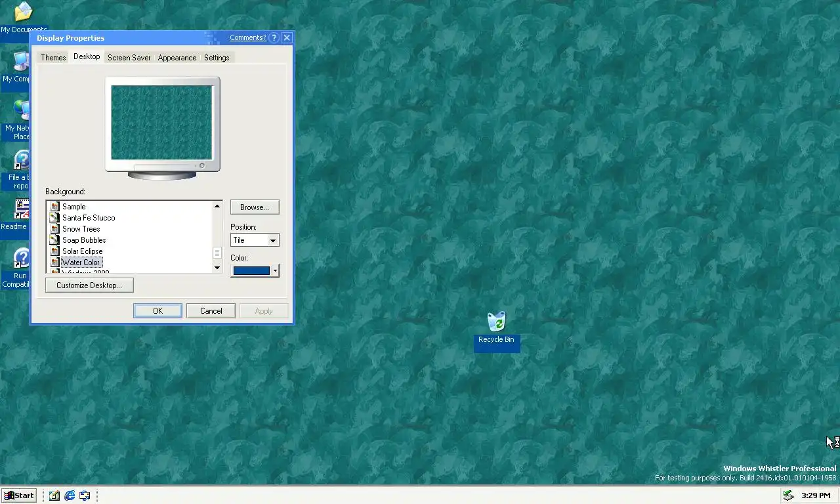Click the Soap Bubbles wallpaper icon
Image resolution: width=840 pixels, height=504 pixels.
(55, 240)
